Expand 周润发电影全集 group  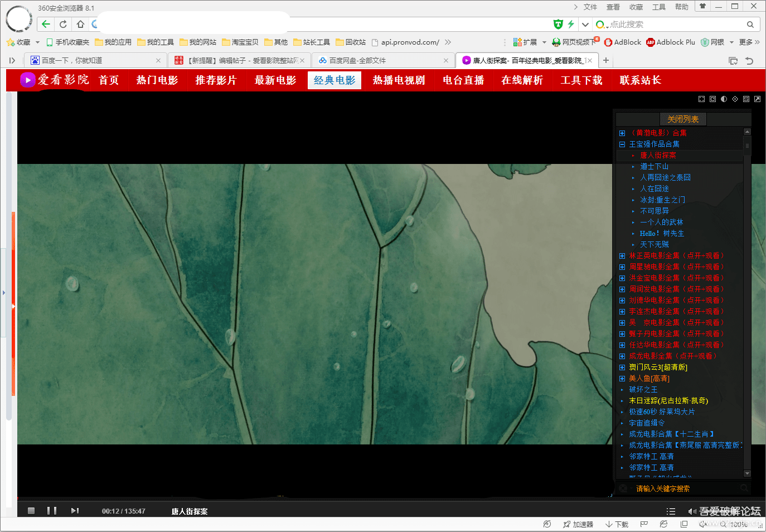point(622,289)
